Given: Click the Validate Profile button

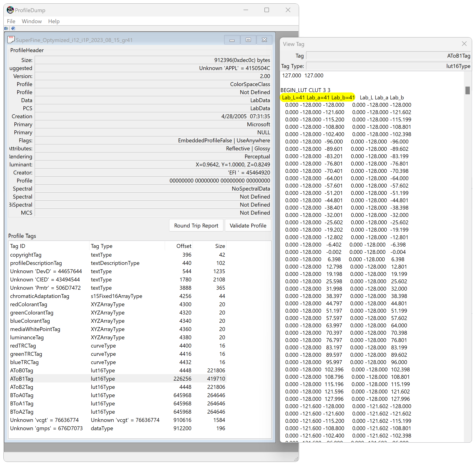Looking at the screenshot, I should coord(248,225).
